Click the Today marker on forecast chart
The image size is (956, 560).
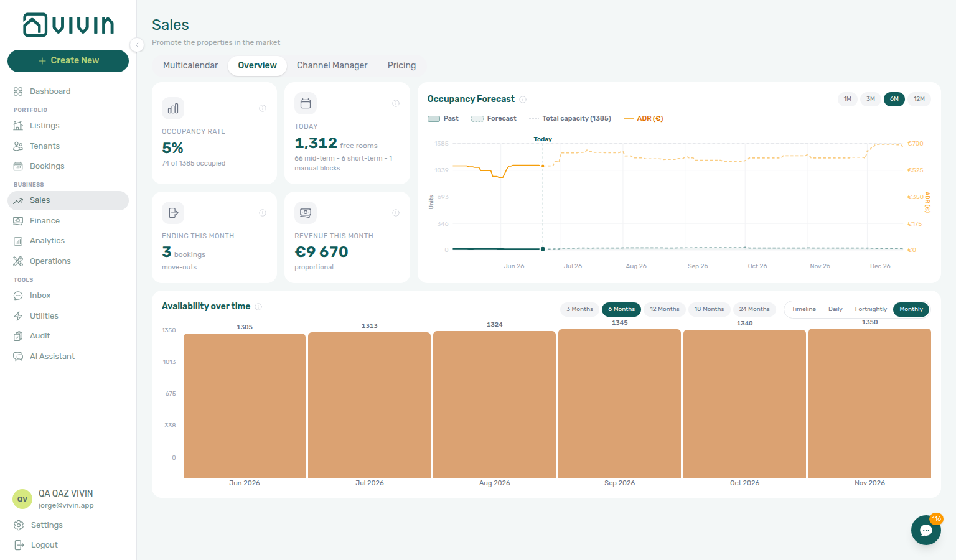543,139
